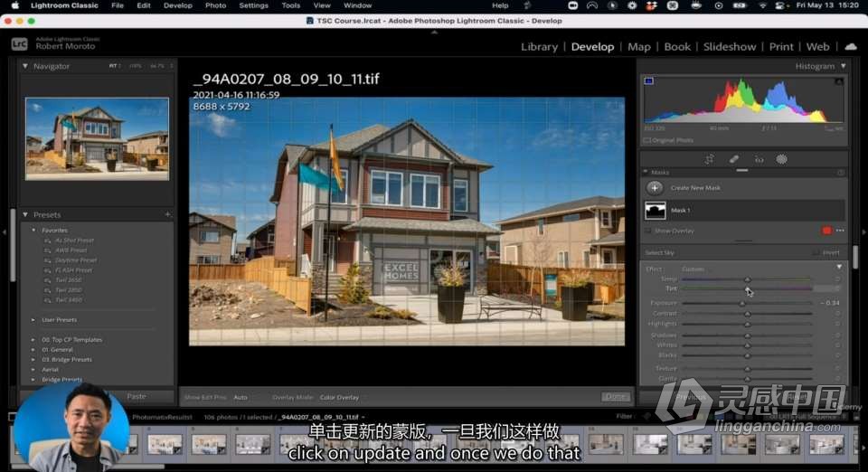Screen dimensions: 868x472
Task: Open the Overlay Mode Color Overlay dropdown
Action: point(340,397)
